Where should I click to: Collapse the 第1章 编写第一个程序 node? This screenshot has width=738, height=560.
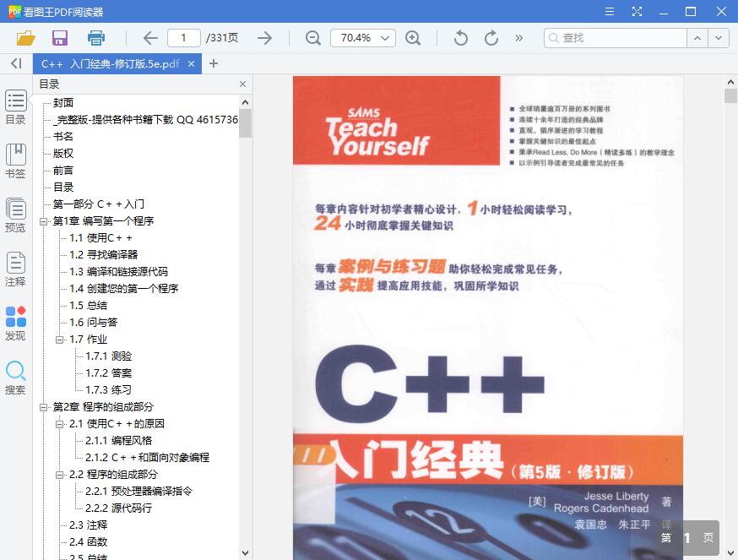pos(43,221)
